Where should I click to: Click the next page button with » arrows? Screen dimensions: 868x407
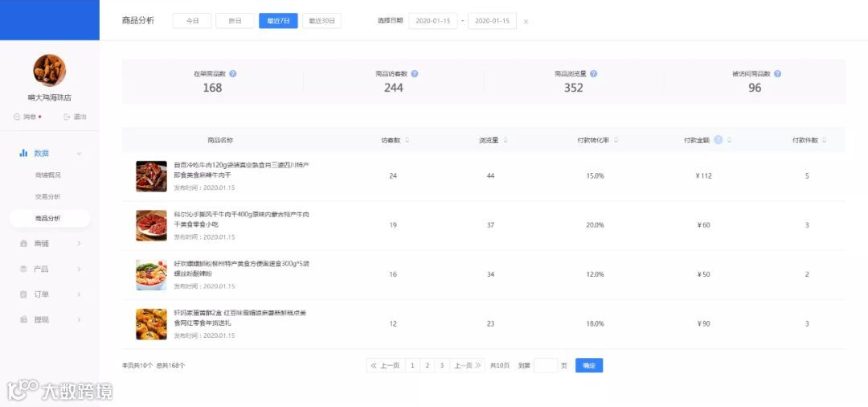467,365
